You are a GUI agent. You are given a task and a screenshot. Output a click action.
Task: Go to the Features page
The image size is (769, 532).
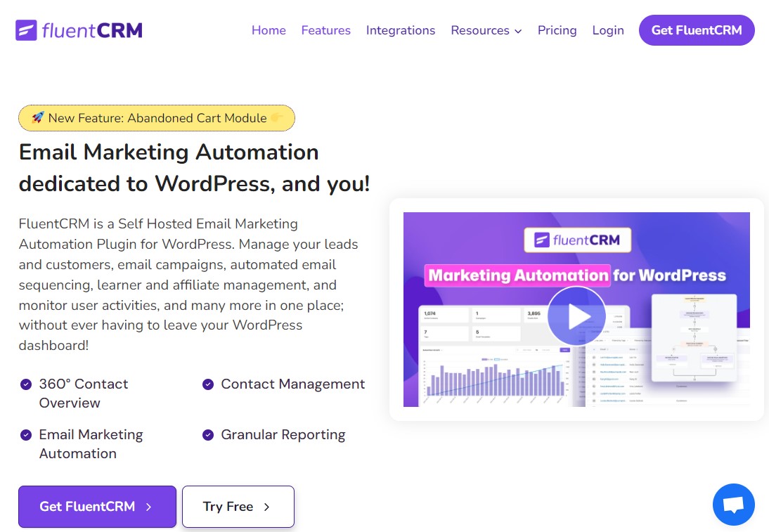coord(325,30)
